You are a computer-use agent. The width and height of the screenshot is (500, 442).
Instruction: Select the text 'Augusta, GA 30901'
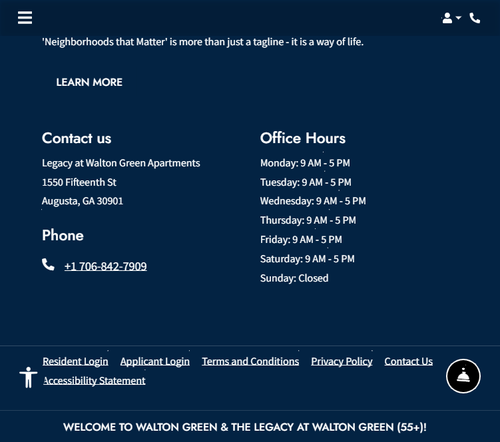[82, 201]
